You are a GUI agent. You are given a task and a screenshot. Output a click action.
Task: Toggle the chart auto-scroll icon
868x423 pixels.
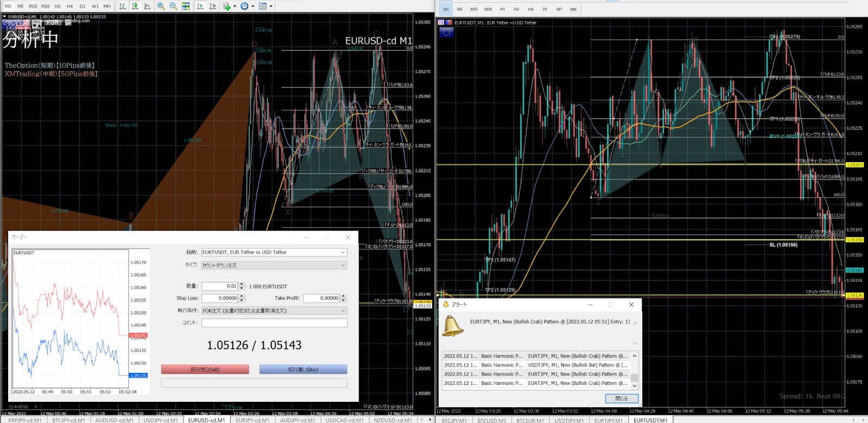point(200,6)
